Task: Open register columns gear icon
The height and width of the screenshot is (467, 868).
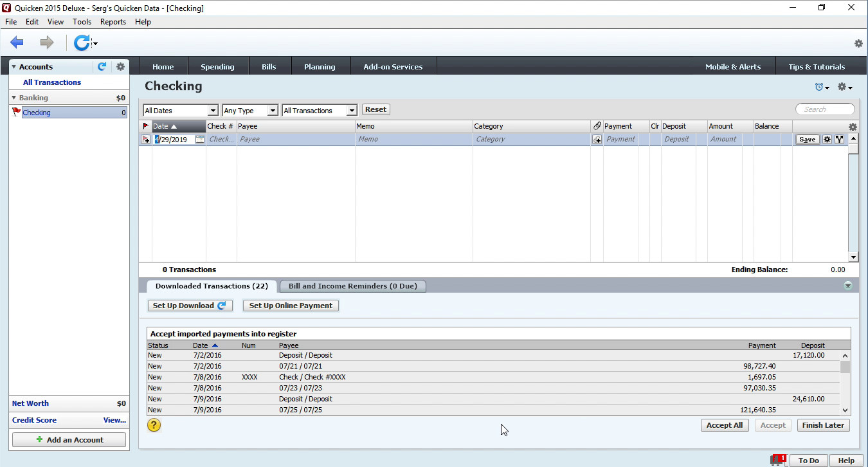Action: pos(853,127)
